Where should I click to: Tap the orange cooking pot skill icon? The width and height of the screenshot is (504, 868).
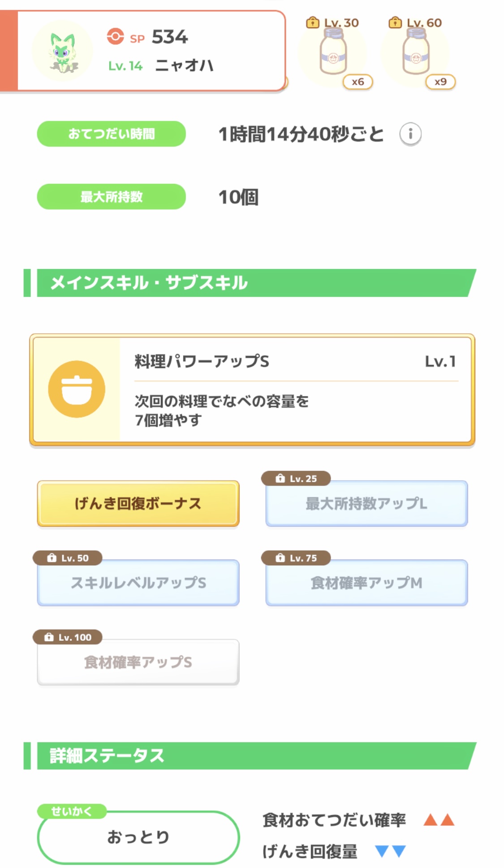click(x=77, y=389)
